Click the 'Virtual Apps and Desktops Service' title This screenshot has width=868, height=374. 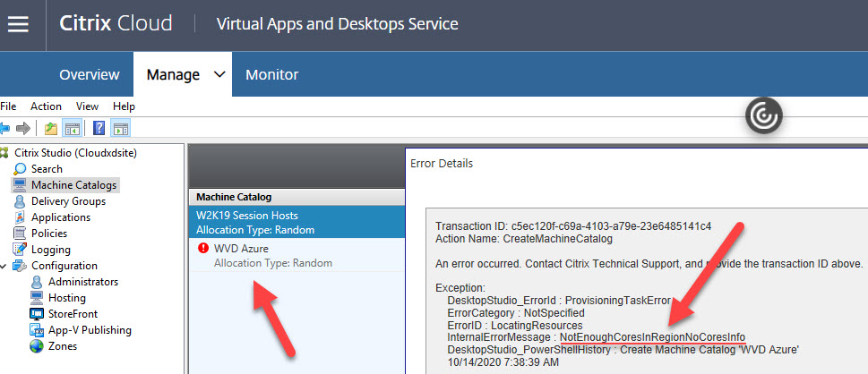337,24
